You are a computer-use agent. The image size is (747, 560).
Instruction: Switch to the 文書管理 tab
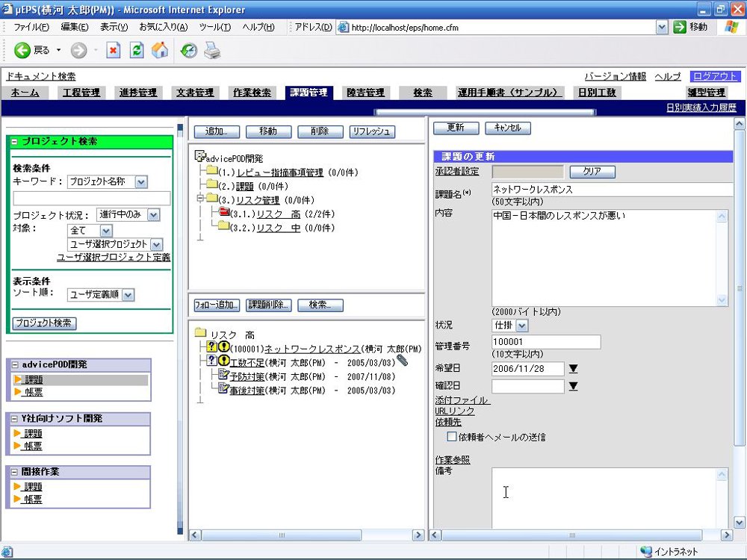pos(195,93)
